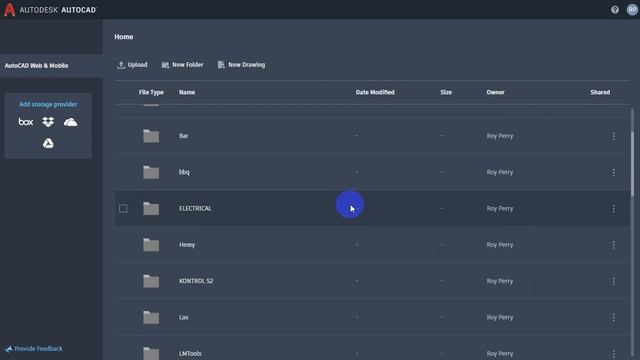
Task: Open the bbq folder icon
Action: (x=151, y=172)
